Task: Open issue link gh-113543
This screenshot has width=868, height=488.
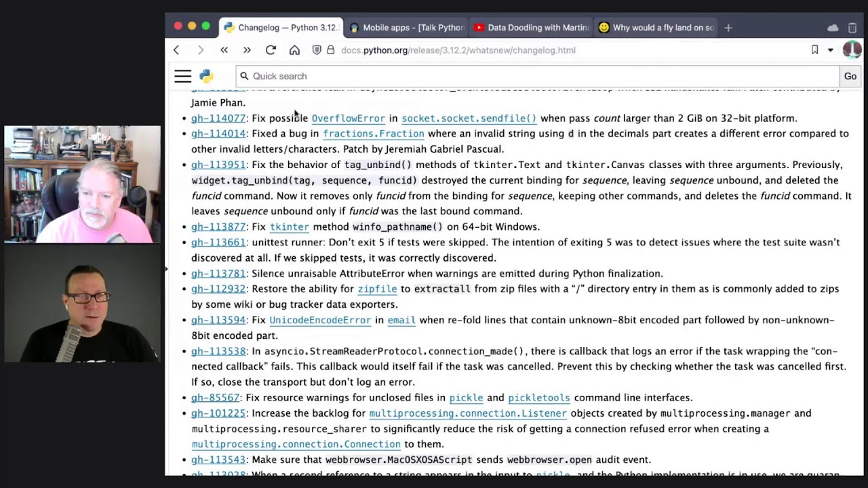Action: pos(218,460)
